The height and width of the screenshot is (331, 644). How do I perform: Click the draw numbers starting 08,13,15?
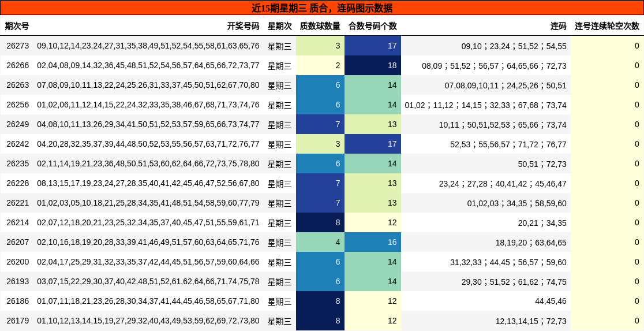(148, 183)
